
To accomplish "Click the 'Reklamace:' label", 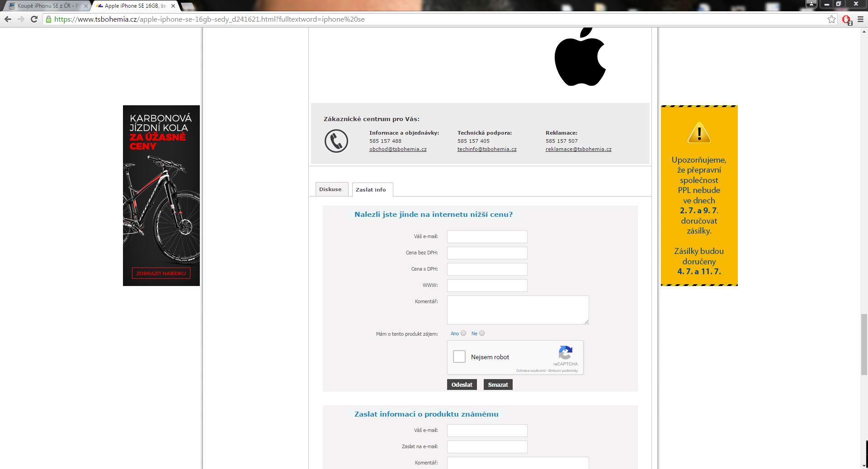I will (x=561, y=133).
